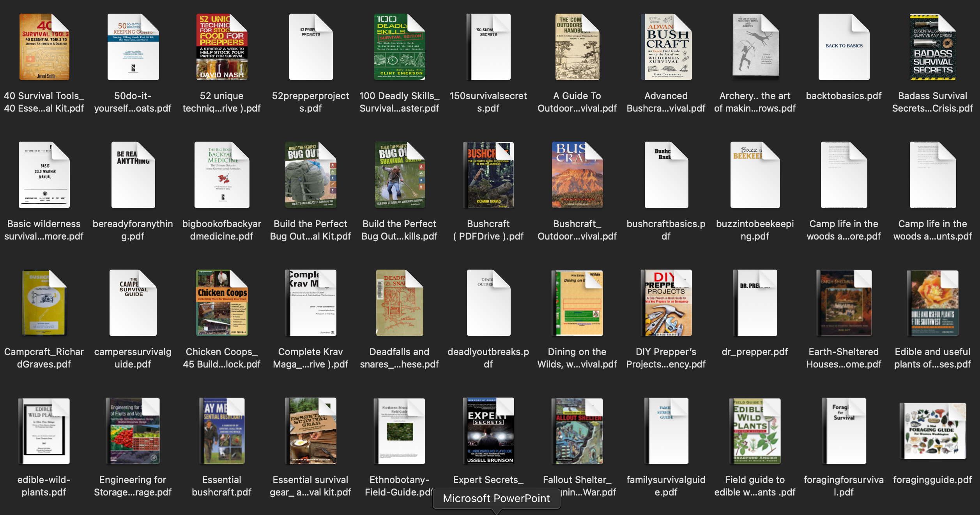
Task: Select Essential bushcraft.pdf thumbnail
Action: click(222, 431)
